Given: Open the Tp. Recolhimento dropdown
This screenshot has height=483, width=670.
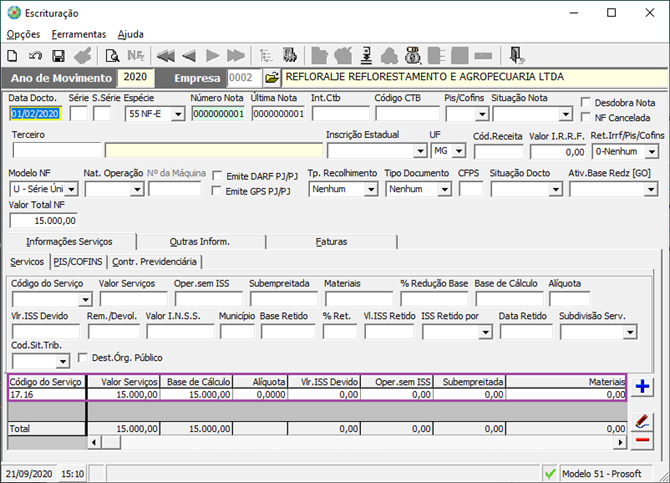Looking at the screenshot, I should click(x=371, y=189).
